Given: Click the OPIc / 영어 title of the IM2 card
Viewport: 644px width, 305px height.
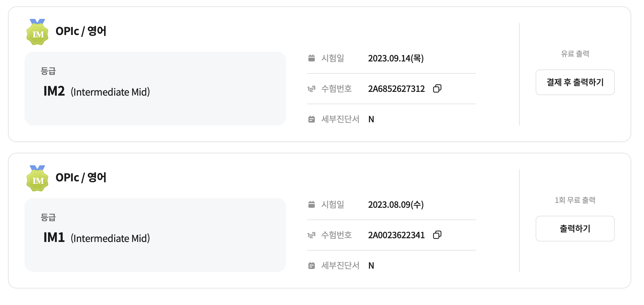Looking at the screenshot, I should coord(81,31).
